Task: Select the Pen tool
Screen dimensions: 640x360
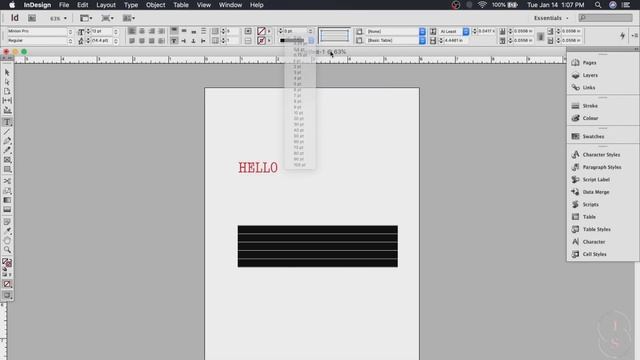Action: point(7,141)
